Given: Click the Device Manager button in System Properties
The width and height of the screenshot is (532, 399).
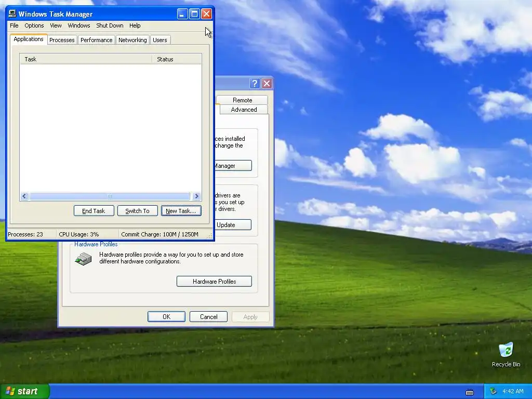Looking at the screenshot, I should 233,166.
